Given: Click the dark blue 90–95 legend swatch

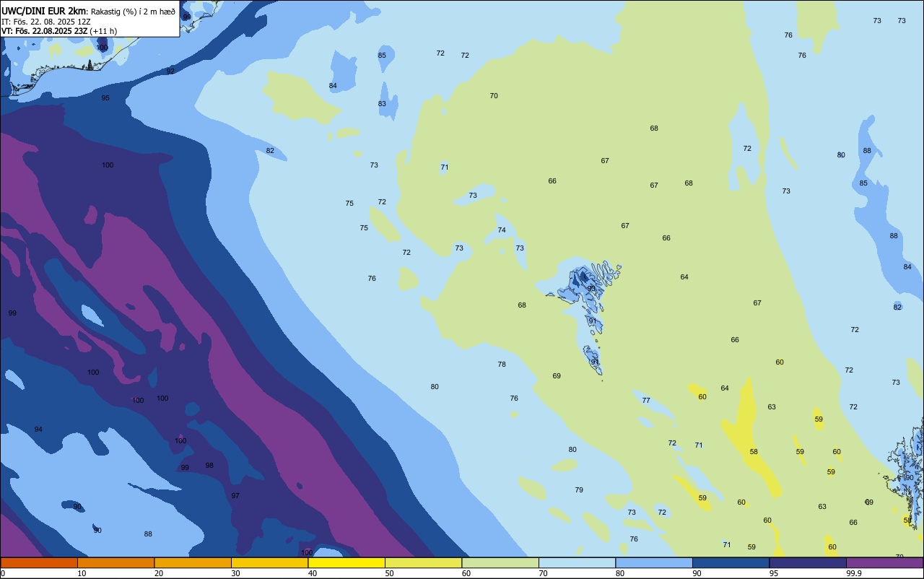Looking at the screenshot, I should (731, 562).
